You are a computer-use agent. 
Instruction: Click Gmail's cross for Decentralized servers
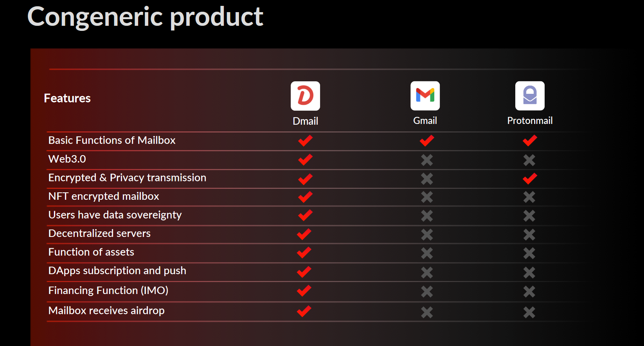tap(427, 235)
